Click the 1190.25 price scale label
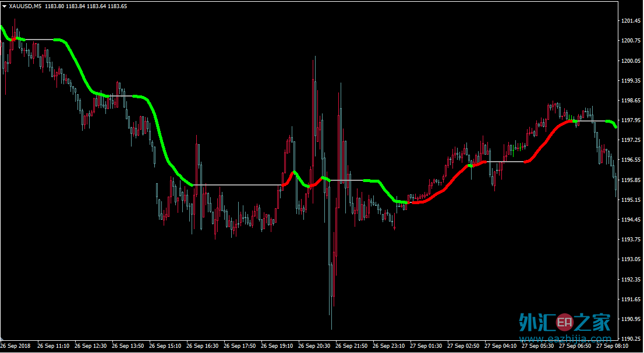Image resolution: width=644 pixels, height=353 pixels. (x=632, y=339)
